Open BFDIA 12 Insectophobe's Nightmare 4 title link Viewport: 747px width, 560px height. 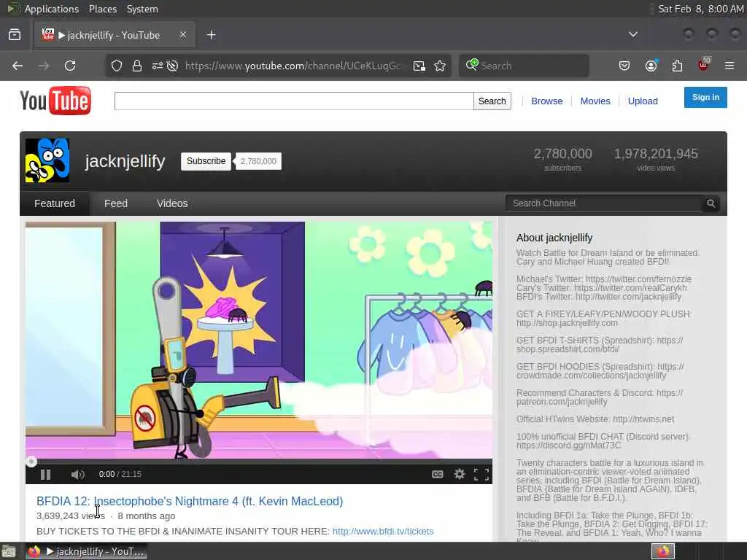coord(190,501)
